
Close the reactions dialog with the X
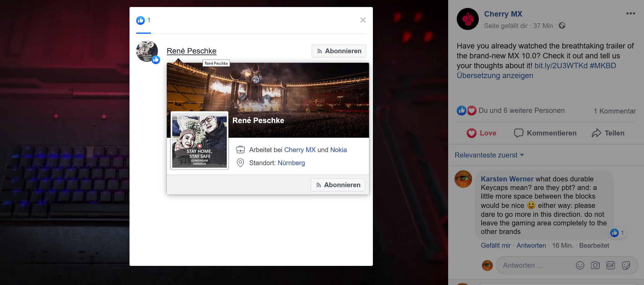point(363,20)
